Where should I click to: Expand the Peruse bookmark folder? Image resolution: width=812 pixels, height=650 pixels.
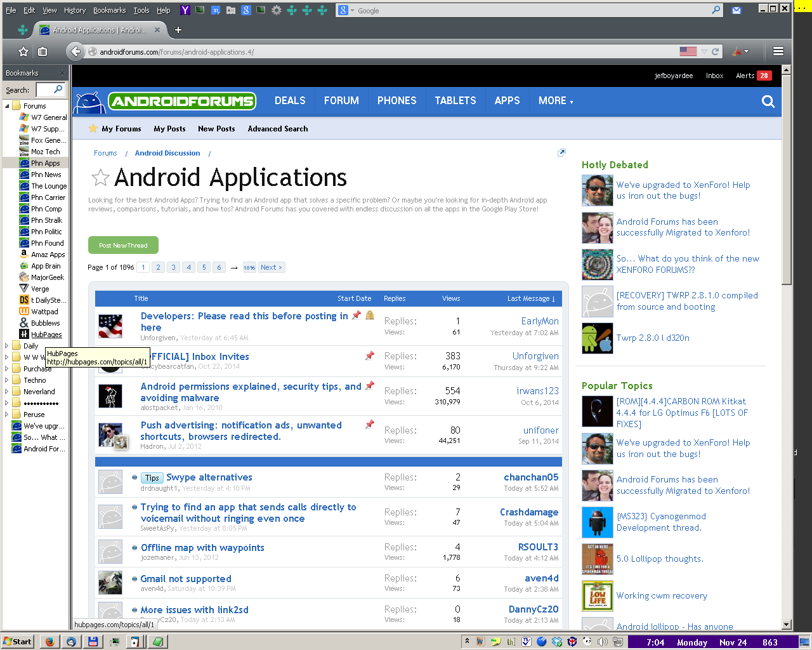click(x=7, y=415)
